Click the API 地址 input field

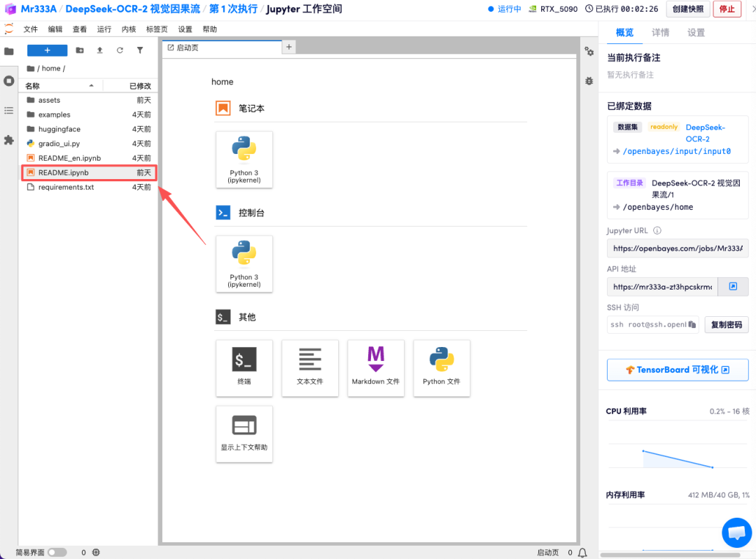[x=662, y=287]
